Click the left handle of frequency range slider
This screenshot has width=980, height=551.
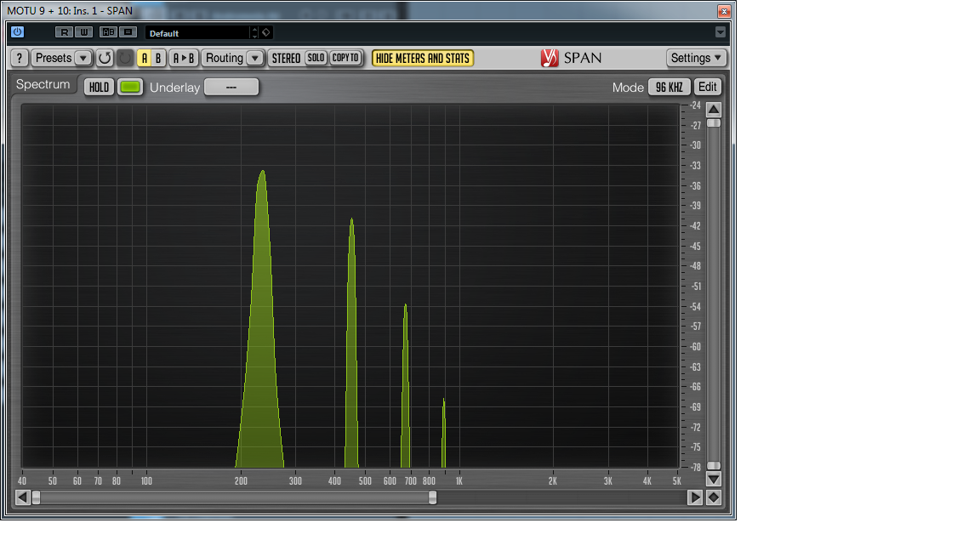tap(37, 497)
